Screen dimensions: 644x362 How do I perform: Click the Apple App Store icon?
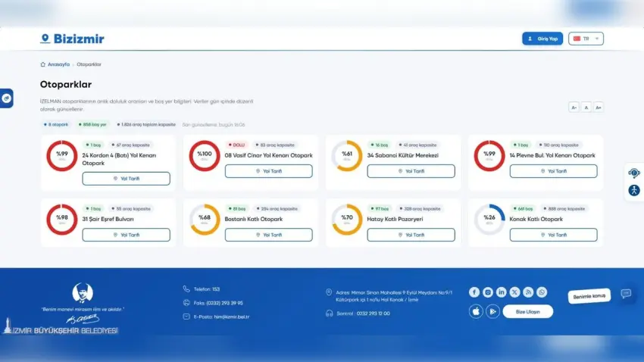[x=476, y=311]
